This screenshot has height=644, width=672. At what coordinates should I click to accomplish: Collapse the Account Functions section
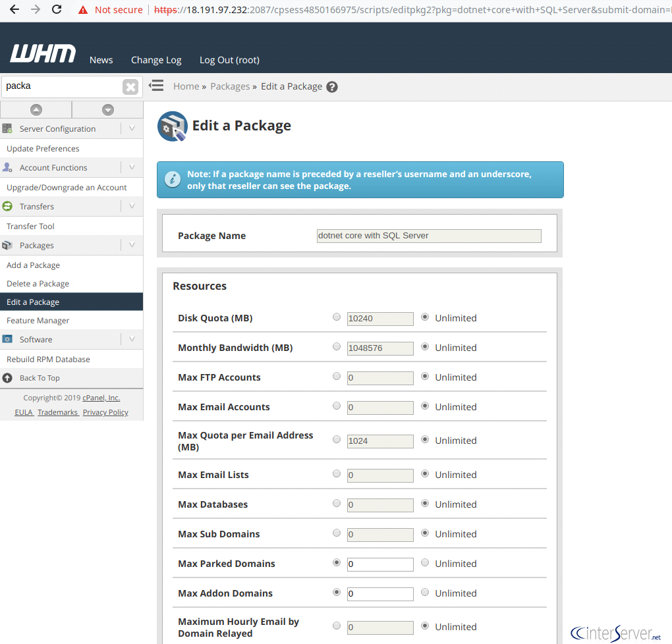[x=132, y=168]
